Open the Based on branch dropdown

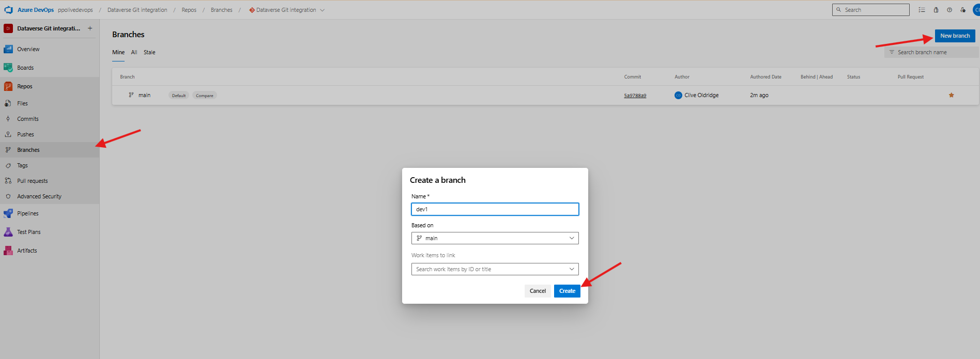[495, 238]
